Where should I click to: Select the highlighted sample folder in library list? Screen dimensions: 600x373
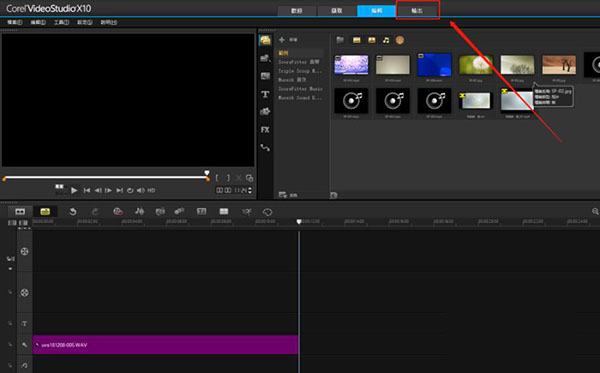pos(300,53)
